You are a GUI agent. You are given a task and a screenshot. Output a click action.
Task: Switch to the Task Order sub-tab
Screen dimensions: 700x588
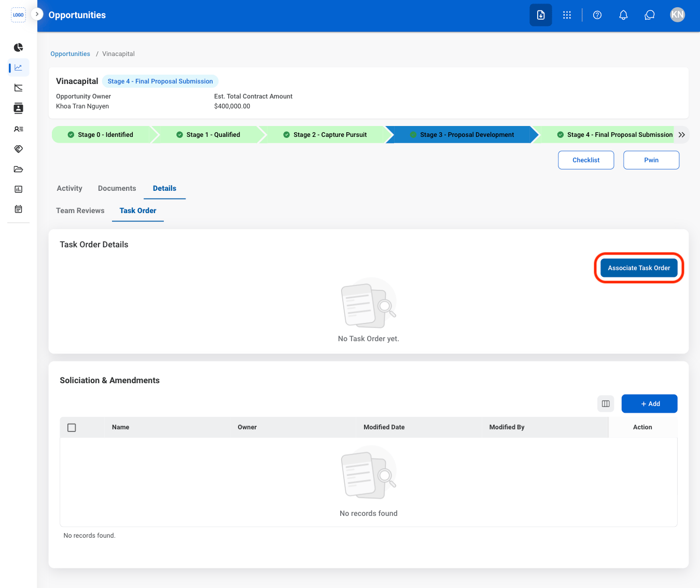click(x=138, y=211)
